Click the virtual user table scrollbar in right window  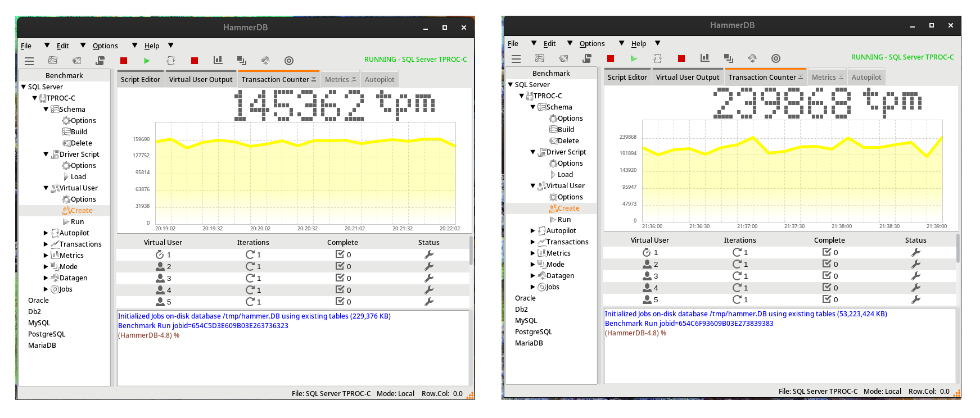tap(958, 248)
